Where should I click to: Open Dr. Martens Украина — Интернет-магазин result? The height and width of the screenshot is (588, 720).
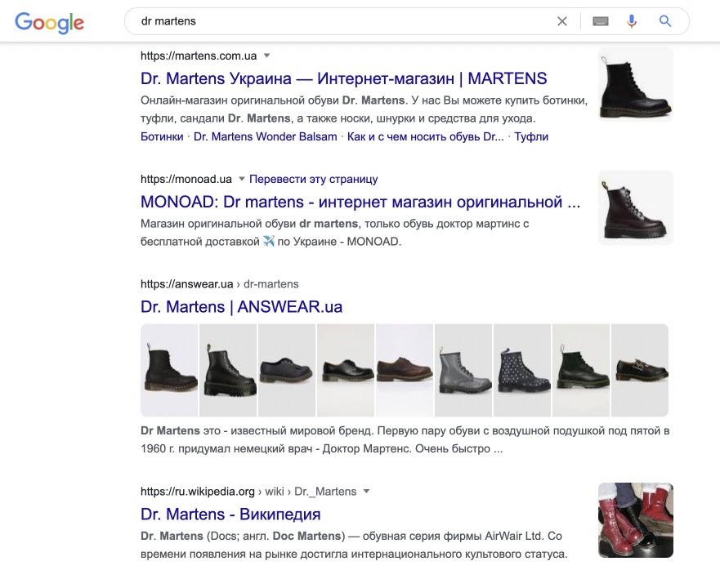coord(343,78)
